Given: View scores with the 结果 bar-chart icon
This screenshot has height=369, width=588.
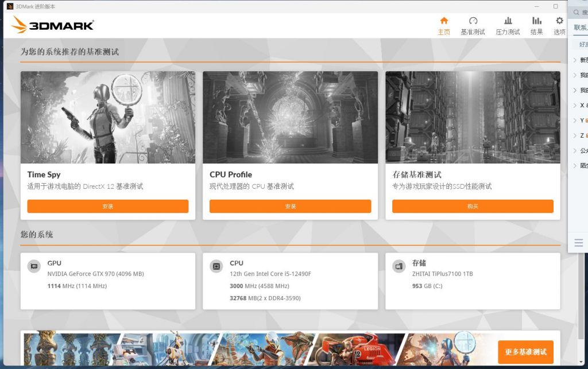Looking at the screenshot, I should pyautogui.click(x=536, y=21).
